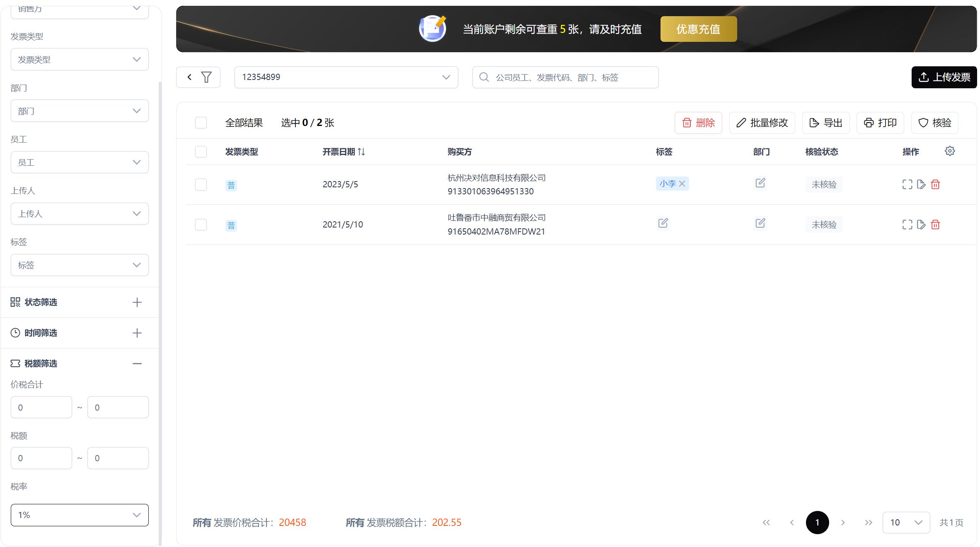Click 核验 verify button

pos(935,123)
